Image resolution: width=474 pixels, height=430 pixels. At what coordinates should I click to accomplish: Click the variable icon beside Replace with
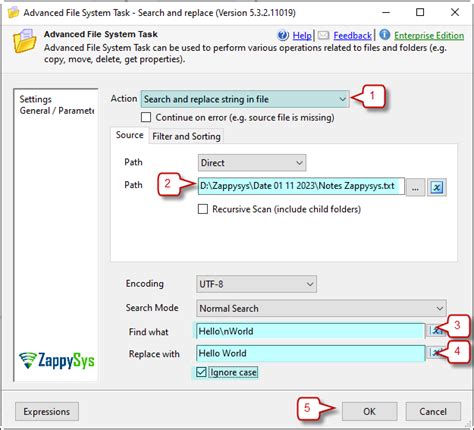coord(435,353)
